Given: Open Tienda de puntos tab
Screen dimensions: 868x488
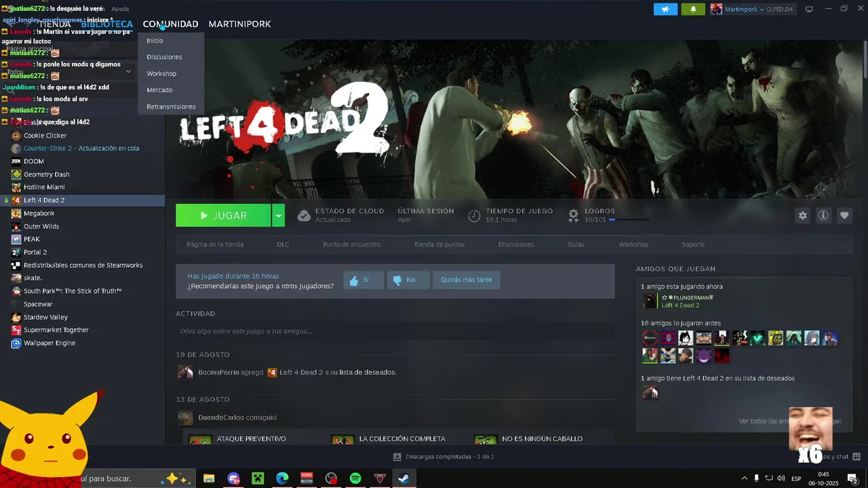Looking at the screenshot, I should (439, 245).
